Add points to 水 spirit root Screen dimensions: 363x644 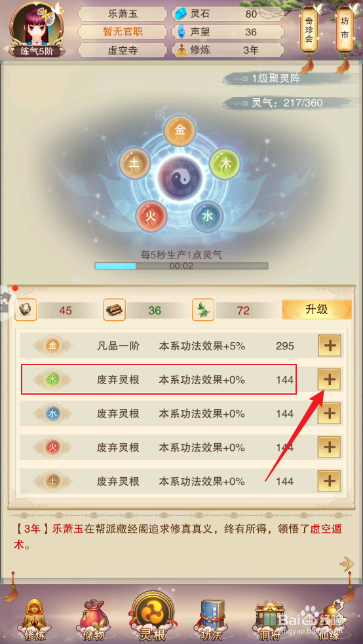click(x=330, y=413)
